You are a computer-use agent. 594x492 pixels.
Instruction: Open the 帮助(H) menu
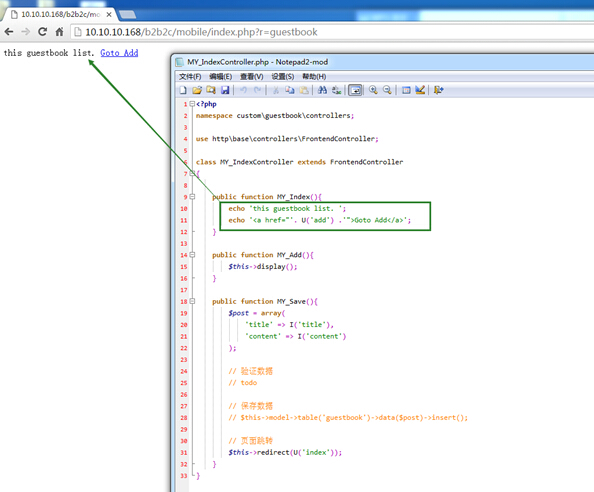314,77
